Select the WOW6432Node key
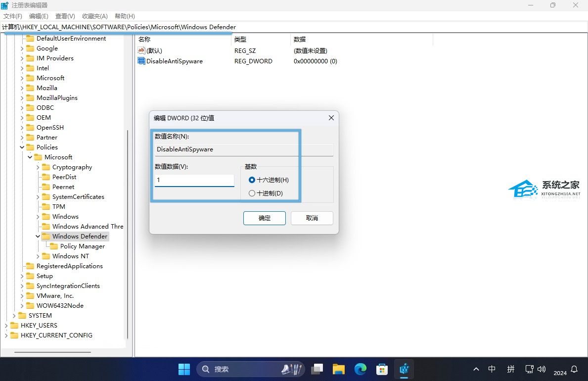The width and height of the screenshot is (588, 381). (x=60, y=306)
